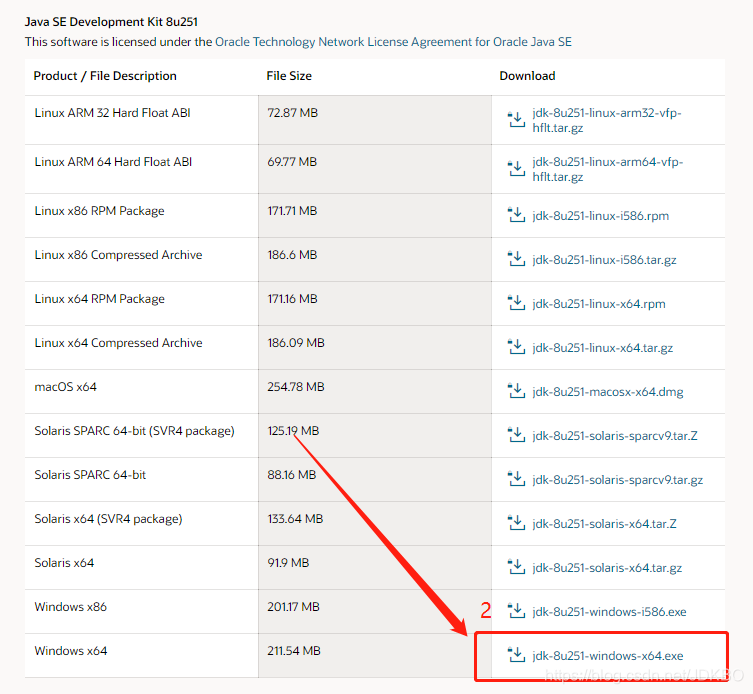Click download icon for linux-arm32-vfp-hflt.tar.gz
This screenshot has height=694, width=753.
click(517, 119)
